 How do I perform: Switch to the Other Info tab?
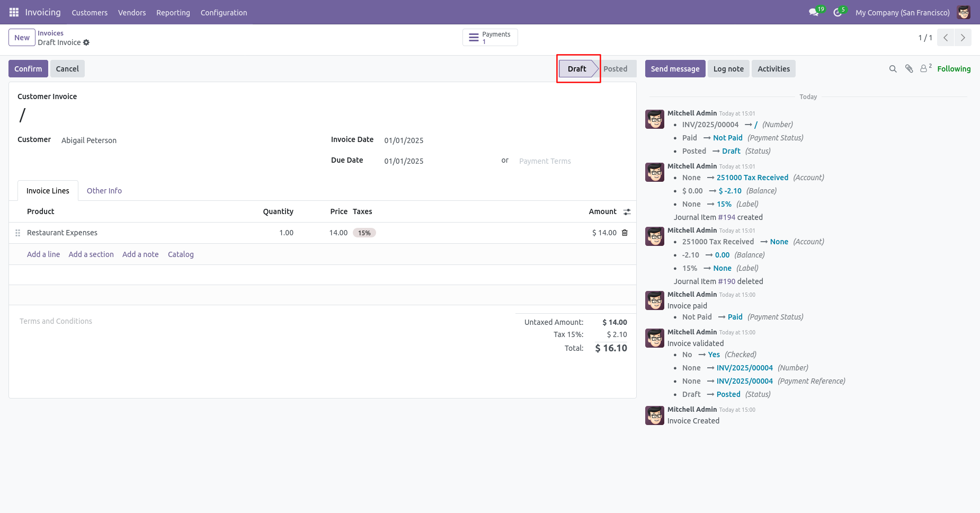[x=104, y=191]
